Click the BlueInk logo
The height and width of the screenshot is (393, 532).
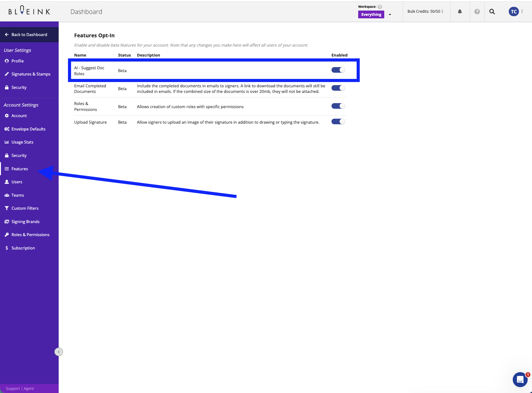coord(29,11)
